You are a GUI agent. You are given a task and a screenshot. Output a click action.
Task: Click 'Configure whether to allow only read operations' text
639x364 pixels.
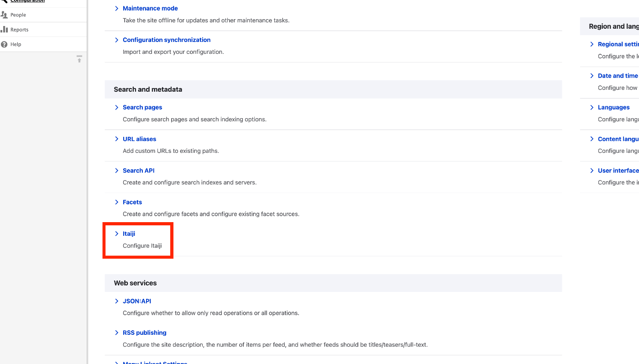pos(211,313)
